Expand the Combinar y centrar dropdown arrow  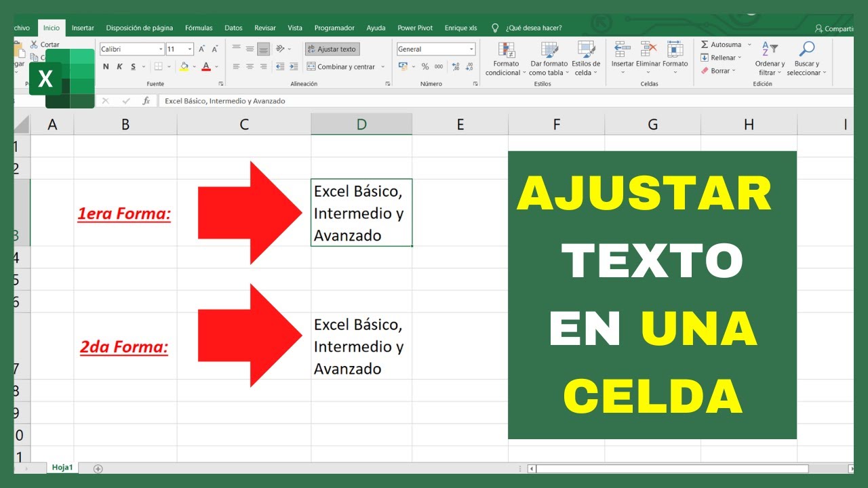pyautogui.click(x=383, y=66)
